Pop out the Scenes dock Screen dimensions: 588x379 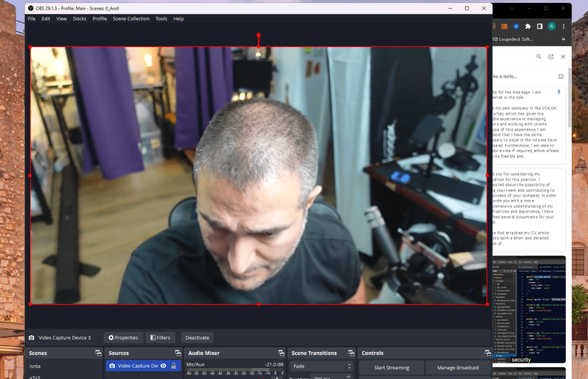coord(98,353)
